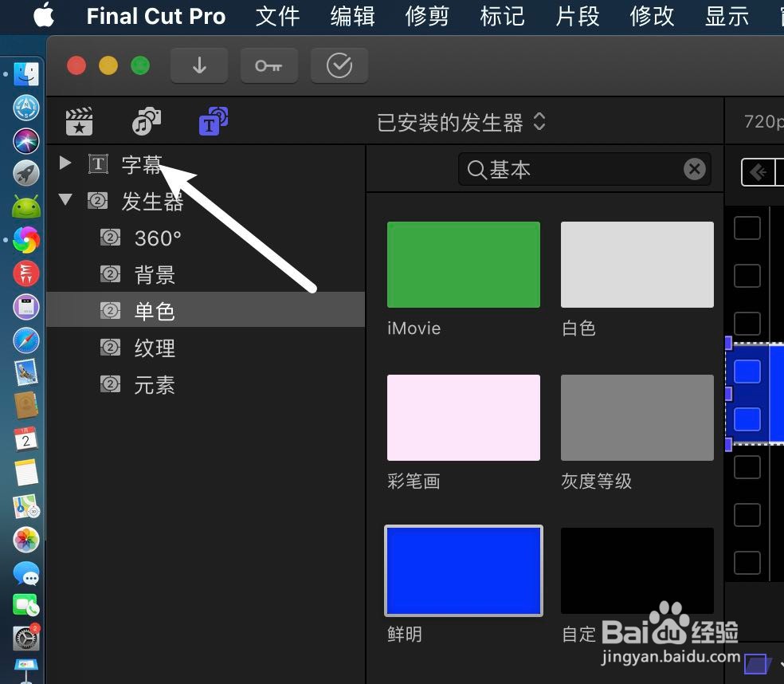Image resolution: width=784 pixels, height=684 pixels.
Task: Select the 背景 generator category
Action: [x=206, y=275]
